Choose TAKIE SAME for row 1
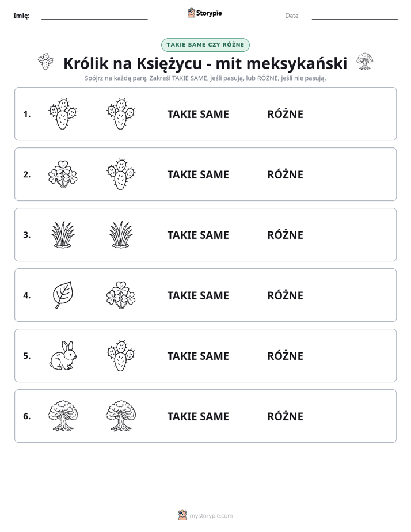The height and width of the screenshot is (532, 411). point(198,114)
